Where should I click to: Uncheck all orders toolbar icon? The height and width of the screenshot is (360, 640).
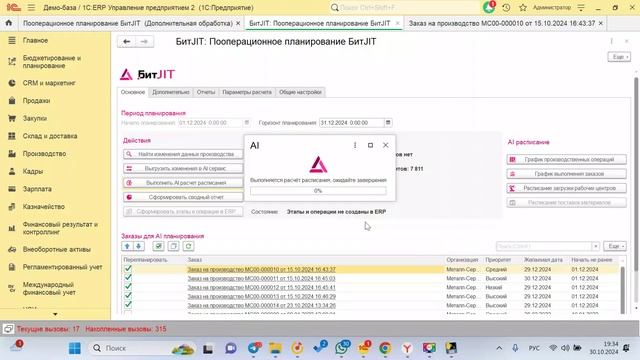pos(173,246)
